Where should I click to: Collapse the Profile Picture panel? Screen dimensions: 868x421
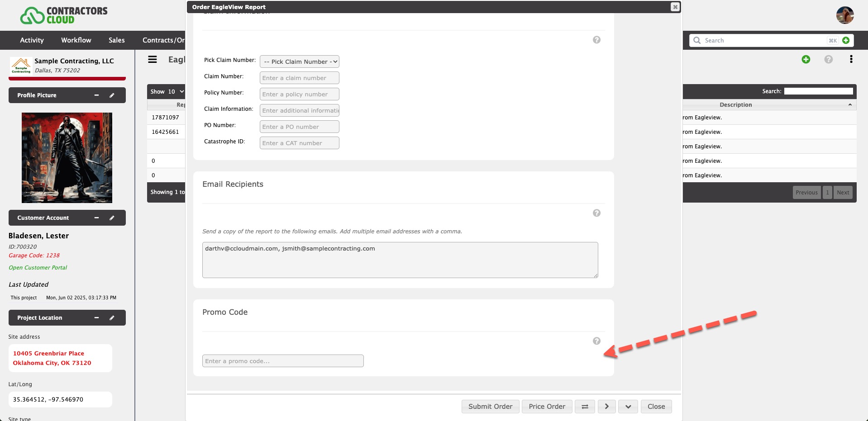96,95
